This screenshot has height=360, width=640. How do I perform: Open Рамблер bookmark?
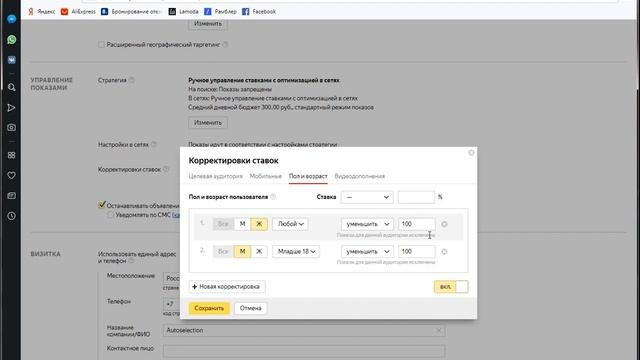pyautogui.click(x=220, y=12)
